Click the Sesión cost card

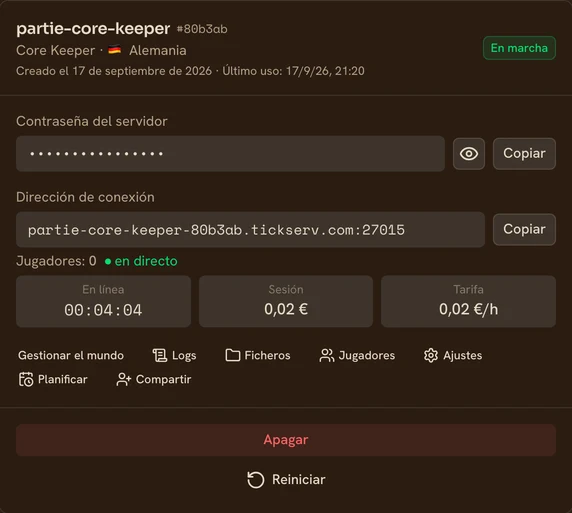(x=286, y=301)
